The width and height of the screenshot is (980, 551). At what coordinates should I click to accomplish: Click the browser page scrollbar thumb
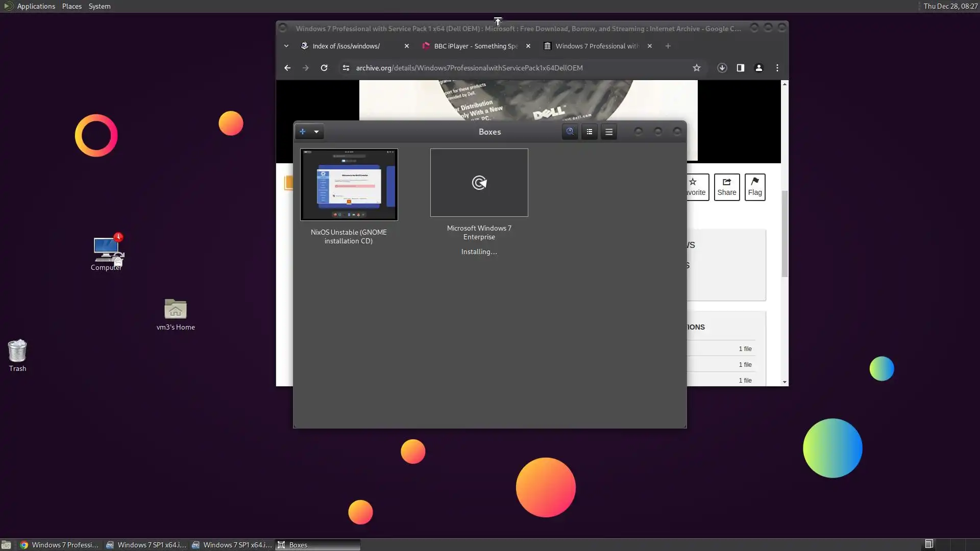[x=785, y=235]
